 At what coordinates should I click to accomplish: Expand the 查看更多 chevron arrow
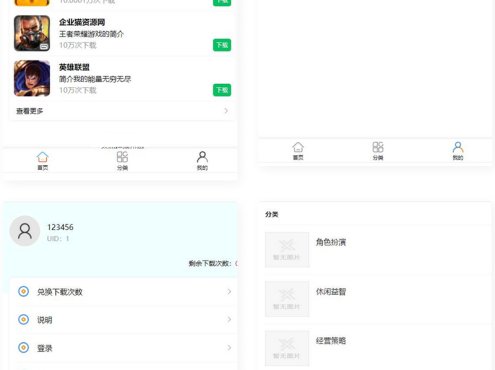tap(226, 111)
